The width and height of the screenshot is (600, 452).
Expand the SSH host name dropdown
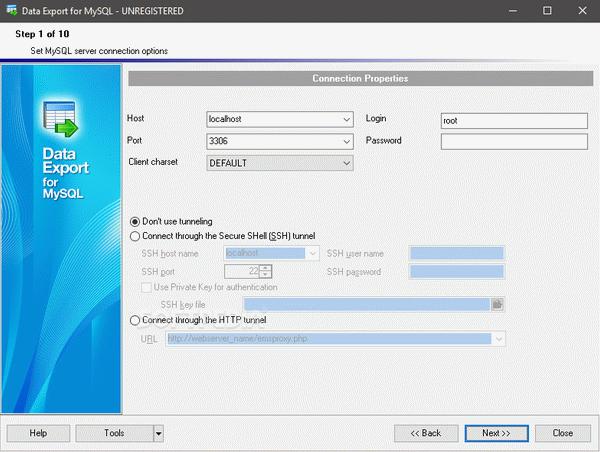pyautogui.click(x=313, y=253)
